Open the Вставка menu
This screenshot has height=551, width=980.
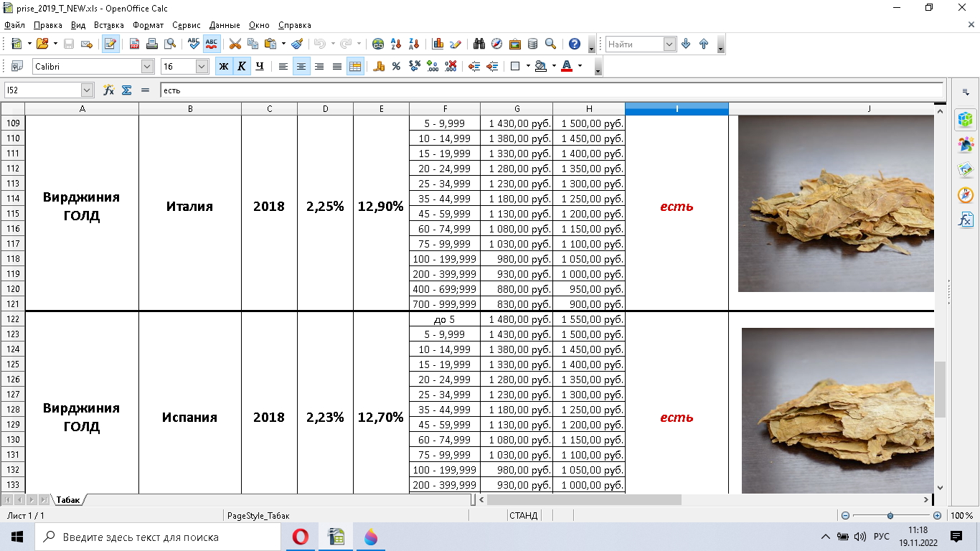click(x=109, y=25)
